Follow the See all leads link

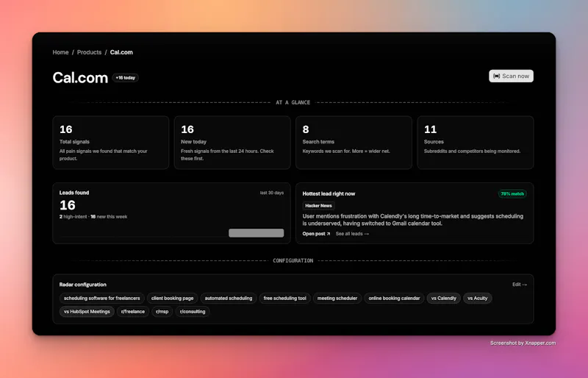click(x=352, y=233)
